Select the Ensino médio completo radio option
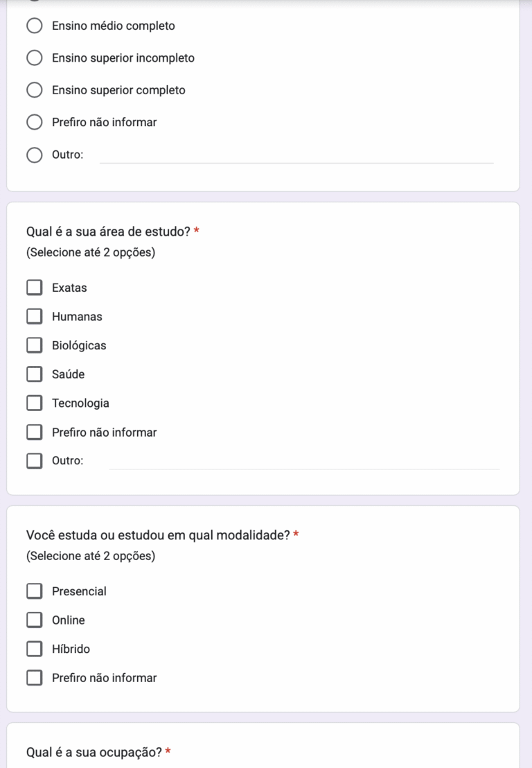532x768 pixels. (34, 26)
